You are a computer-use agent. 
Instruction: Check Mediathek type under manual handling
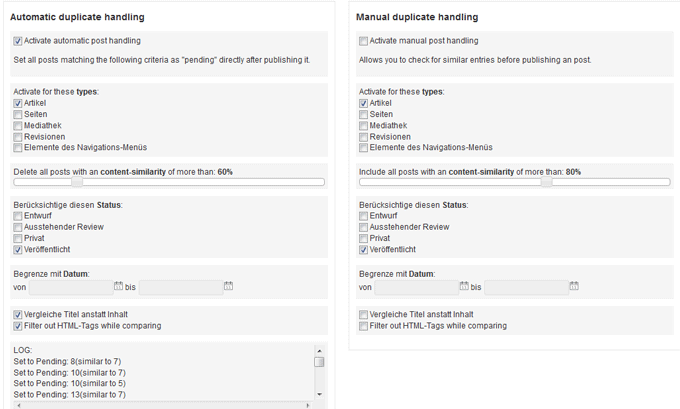tap(363, 126)
